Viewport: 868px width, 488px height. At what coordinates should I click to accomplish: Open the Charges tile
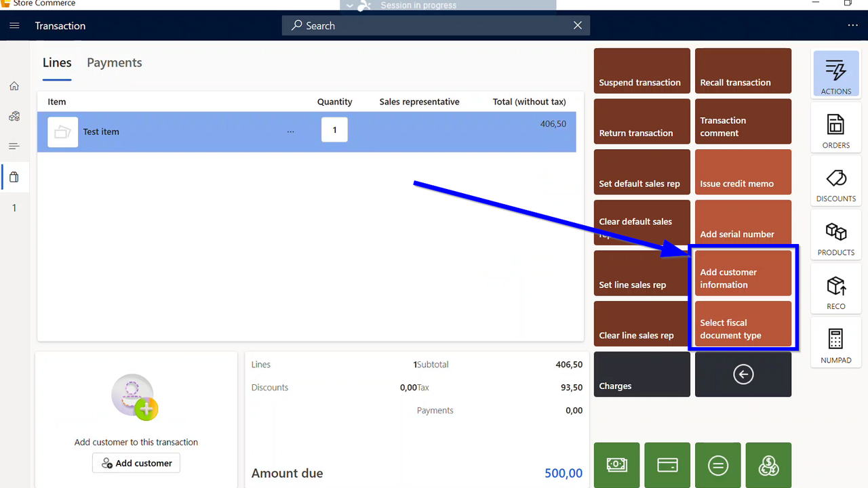point(642,374)
